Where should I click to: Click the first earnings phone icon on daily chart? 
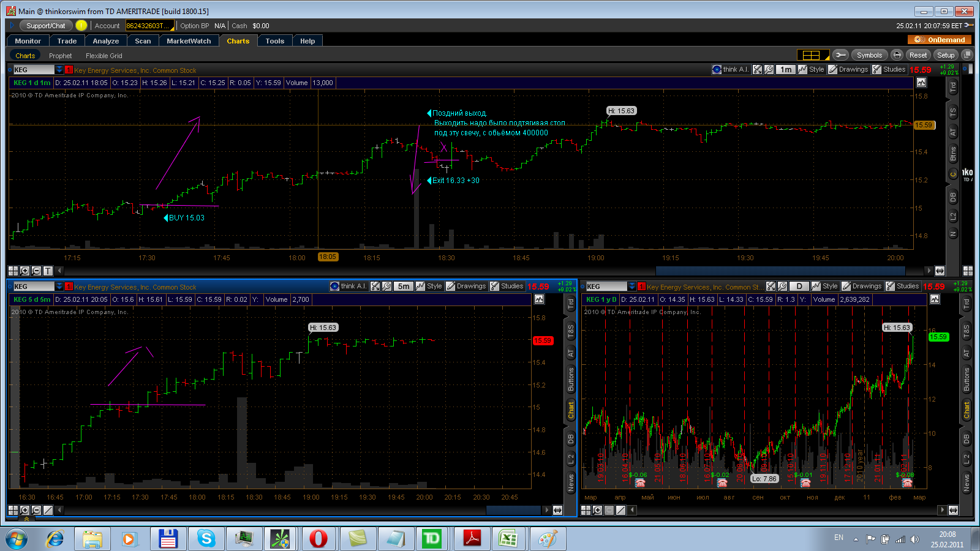[640, 482]
